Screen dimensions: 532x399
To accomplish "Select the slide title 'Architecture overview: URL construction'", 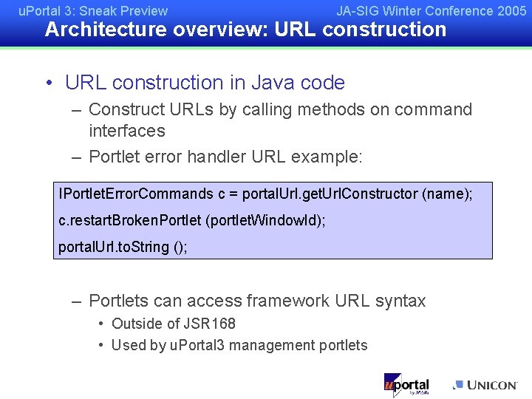I will coord(245,29).
